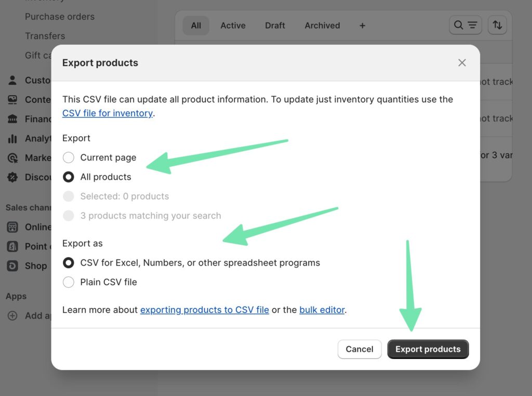Click the Analytics bar chart icon
Image resolution: width=532 pixels, height=396 pixels.
click(12, 139)
